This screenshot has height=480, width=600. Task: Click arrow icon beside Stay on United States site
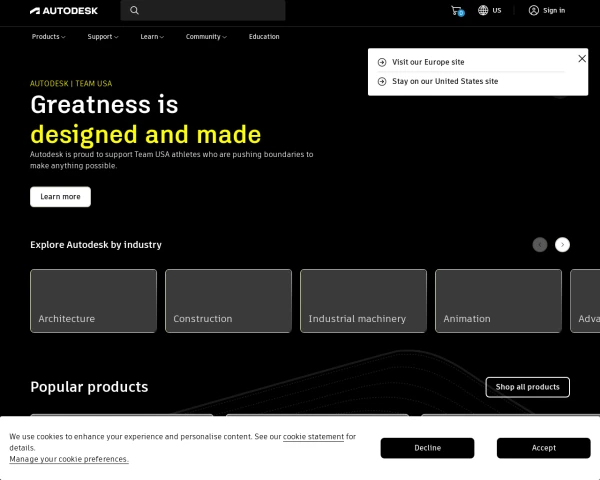382,82
